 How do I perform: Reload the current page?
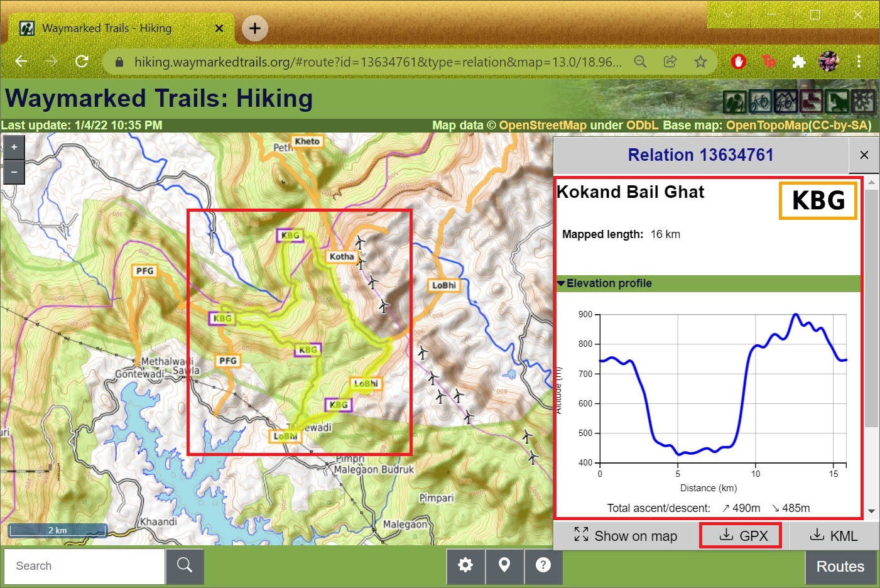(x=82, y=62)
